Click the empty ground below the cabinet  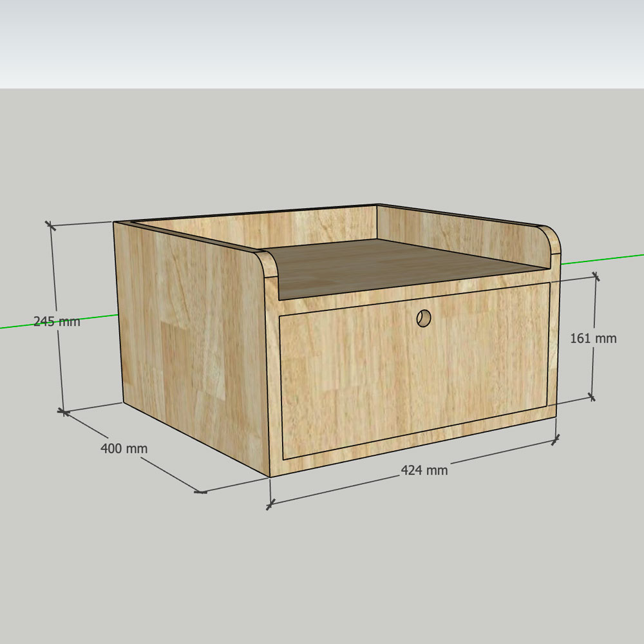pos(386,567)
